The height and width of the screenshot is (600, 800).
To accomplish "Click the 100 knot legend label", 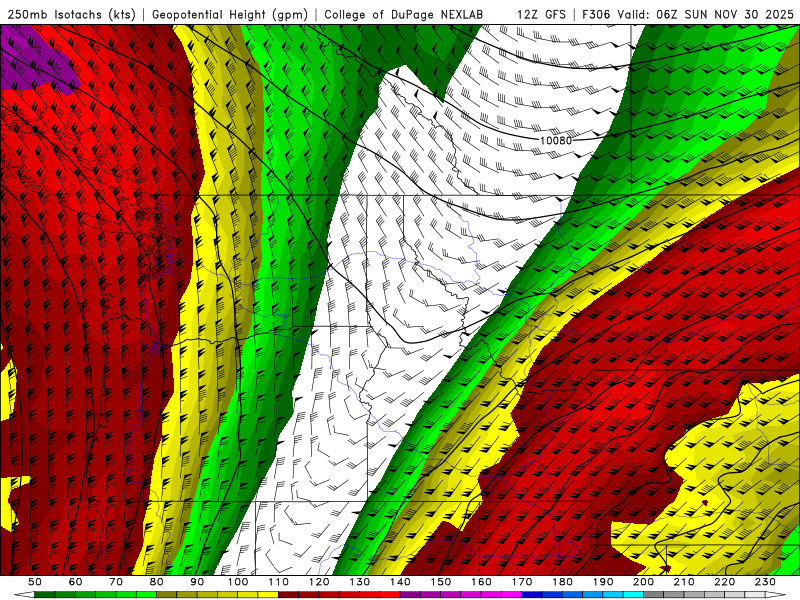I will [238, 582].
